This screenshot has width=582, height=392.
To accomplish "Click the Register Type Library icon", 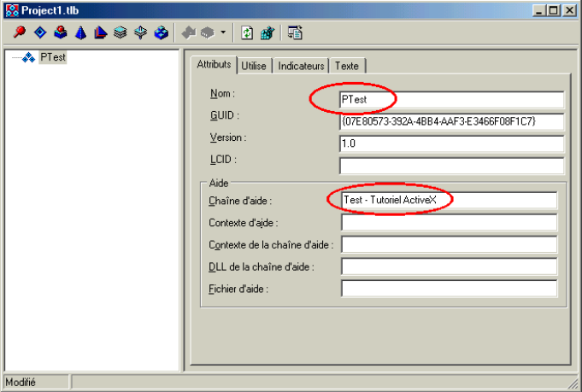I will click(x=267, y=33).
